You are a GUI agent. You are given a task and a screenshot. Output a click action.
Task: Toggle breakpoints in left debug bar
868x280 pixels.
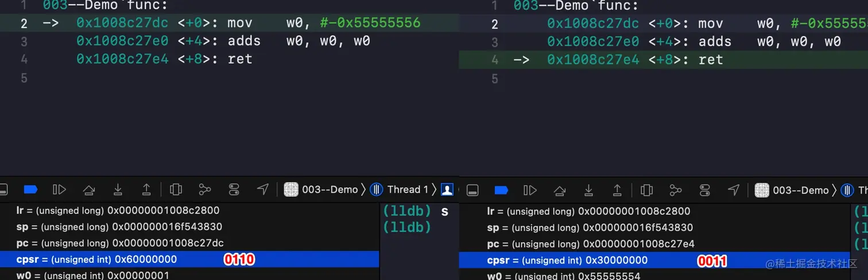pyautogui.click(x=30, y=189)
